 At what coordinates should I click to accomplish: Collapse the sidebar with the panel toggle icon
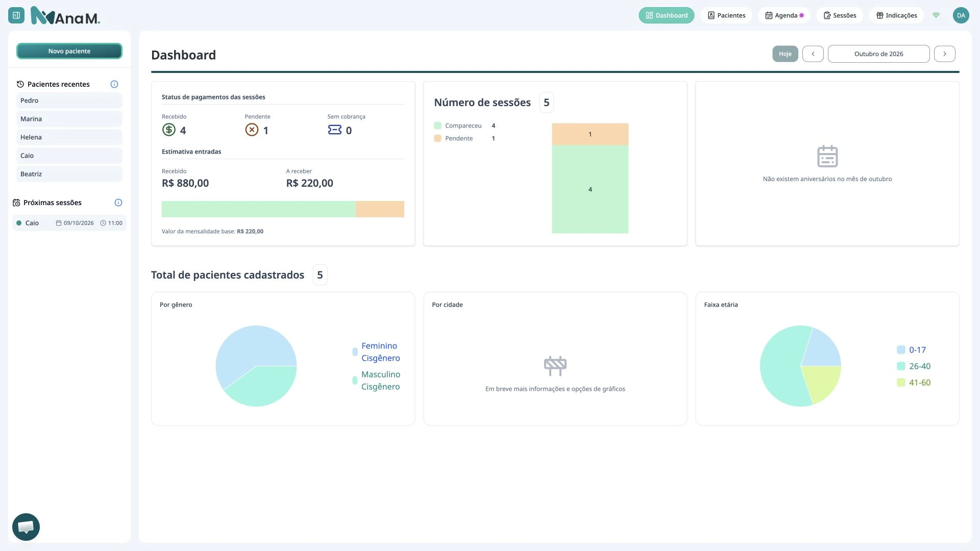click(x=16, y=15)
